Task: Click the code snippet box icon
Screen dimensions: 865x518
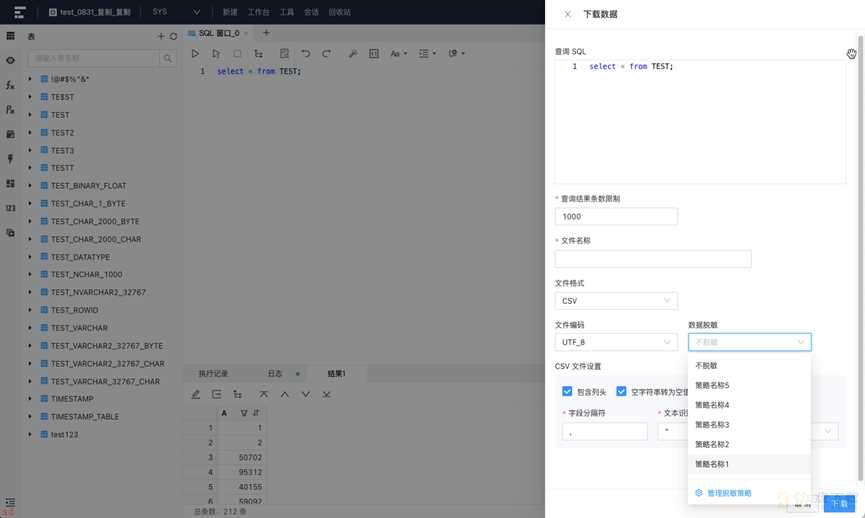Action: click(x=374, y=54)
